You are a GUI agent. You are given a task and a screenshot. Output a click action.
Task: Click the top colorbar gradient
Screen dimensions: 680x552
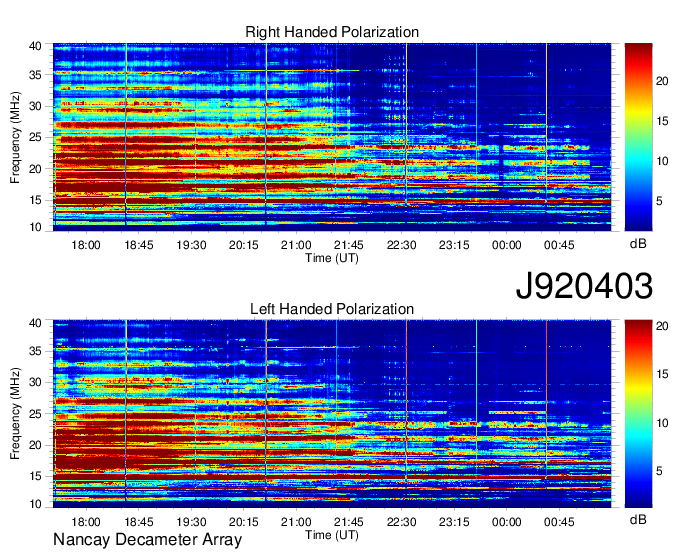tap(638, 137)
